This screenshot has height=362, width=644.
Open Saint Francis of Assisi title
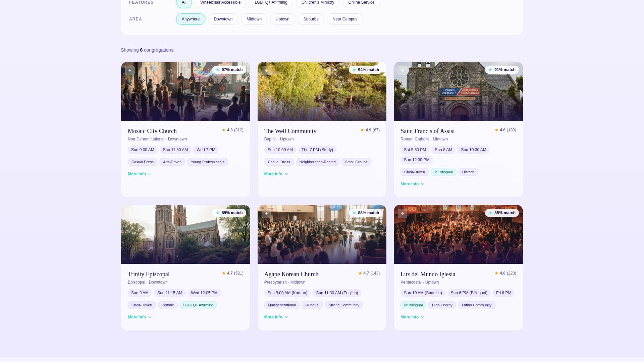pyautogui.click(x=428, y=131)
